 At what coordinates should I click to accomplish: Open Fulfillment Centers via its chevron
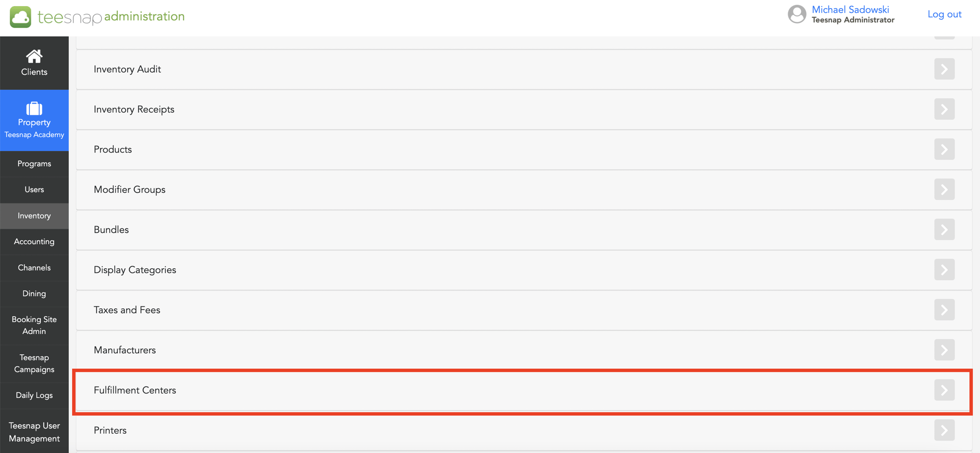click(x=944, y=390)
